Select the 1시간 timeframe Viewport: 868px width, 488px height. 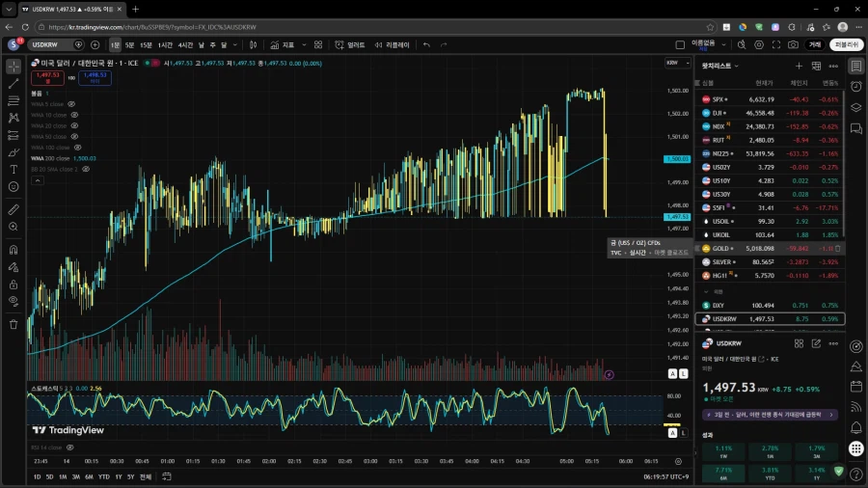pyautogui.click(x=165, y=44)
